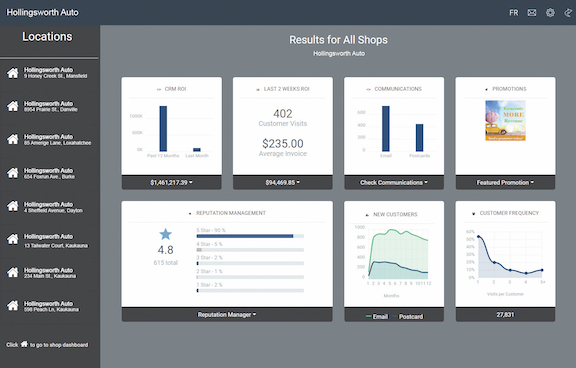
Task: Open the Generate More Revenue promotion thumbnail
Action: (x=505, y=120)
